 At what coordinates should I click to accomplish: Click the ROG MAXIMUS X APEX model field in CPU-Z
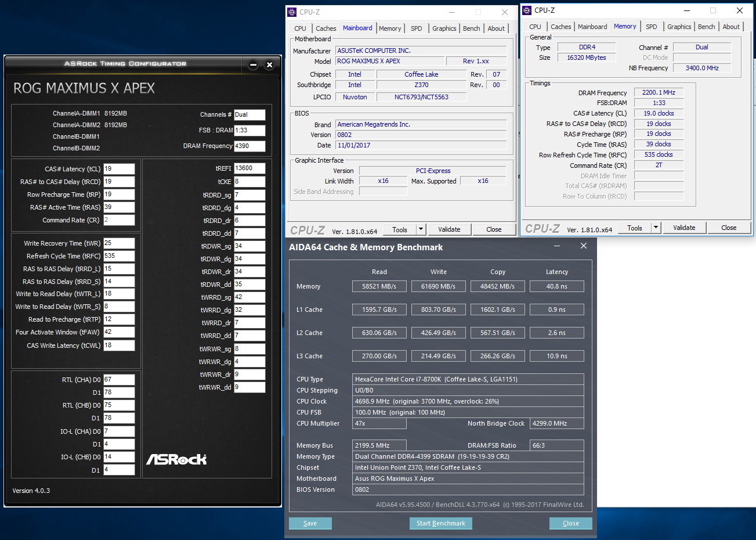point(389,61)
